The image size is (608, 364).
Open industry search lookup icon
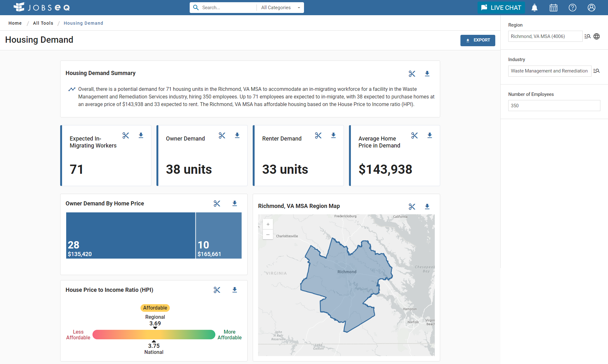pos(597,71)
